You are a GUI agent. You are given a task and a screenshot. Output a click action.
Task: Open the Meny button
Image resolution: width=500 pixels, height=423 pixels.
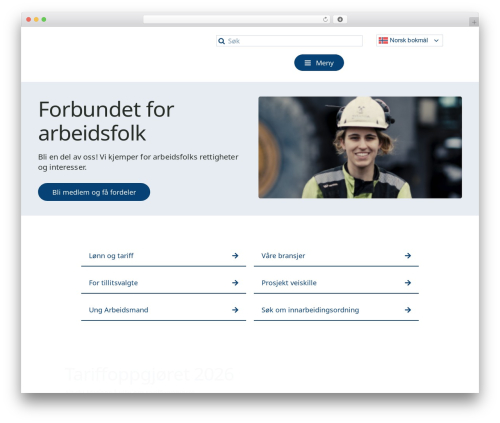click(319, 63)
